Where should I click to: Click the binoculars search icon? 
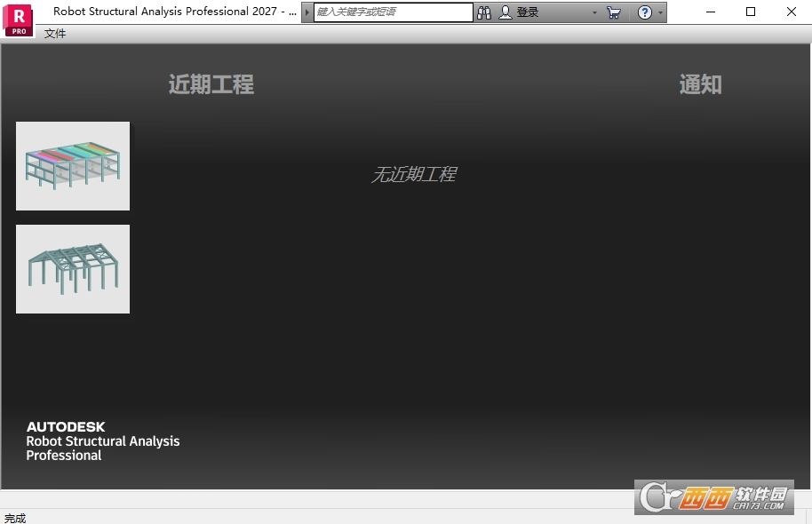point(484,12)
